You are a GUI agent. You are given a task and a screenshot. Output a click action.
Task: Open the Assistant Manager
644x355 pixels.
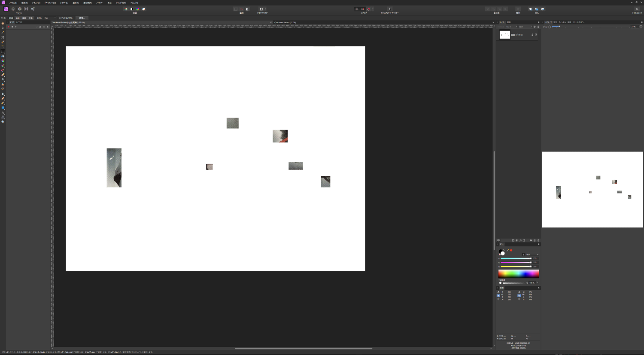389,9
